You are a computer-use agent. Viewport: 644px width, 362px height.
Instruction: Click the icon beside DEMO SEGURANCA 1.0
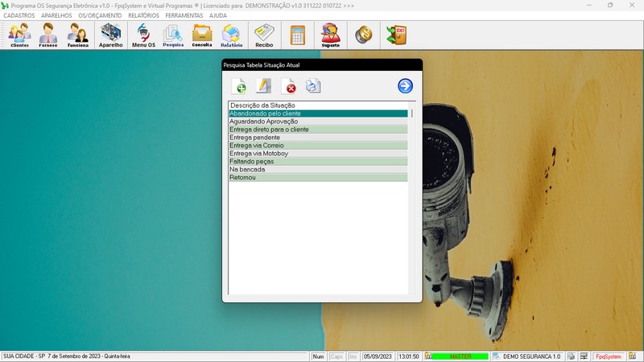[x=497, y=356]
